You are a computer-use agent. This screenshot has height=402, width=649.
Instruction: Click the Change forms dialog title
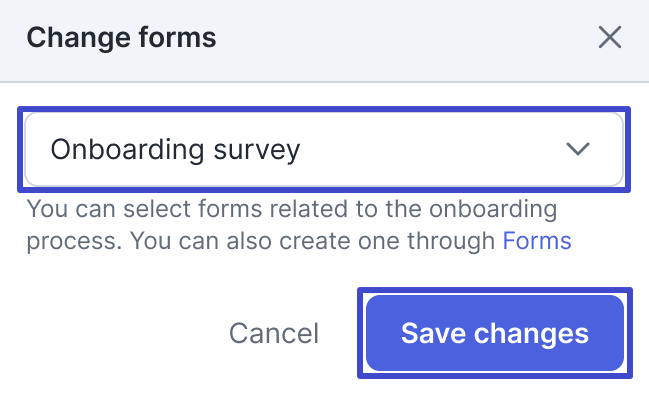click(x=121, y=39)
